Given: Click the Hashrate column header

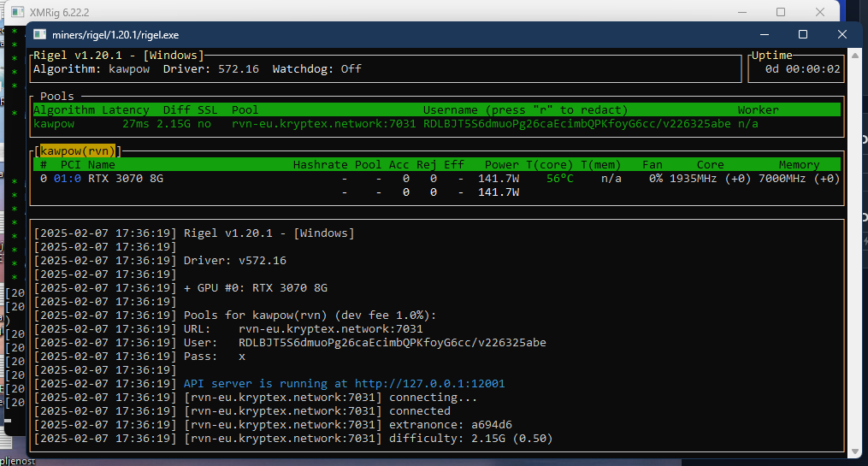Looking at the screenshot, I should (x=320, y=165).
